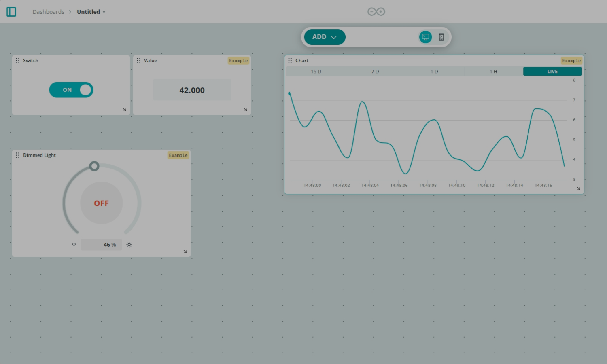Go to Dashboards breadcrumb link

(x=48, y=12)
